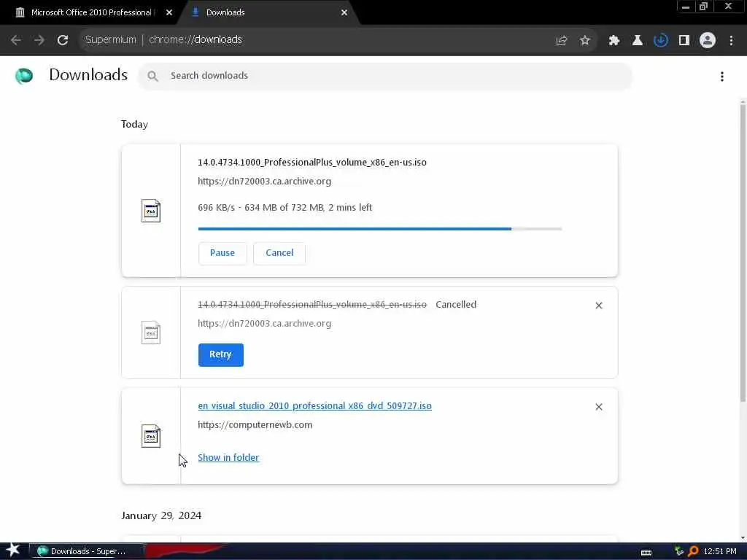Switch to Microsoft Office 2010 Professional tab

pyautogui.click(x=91, y=12)
